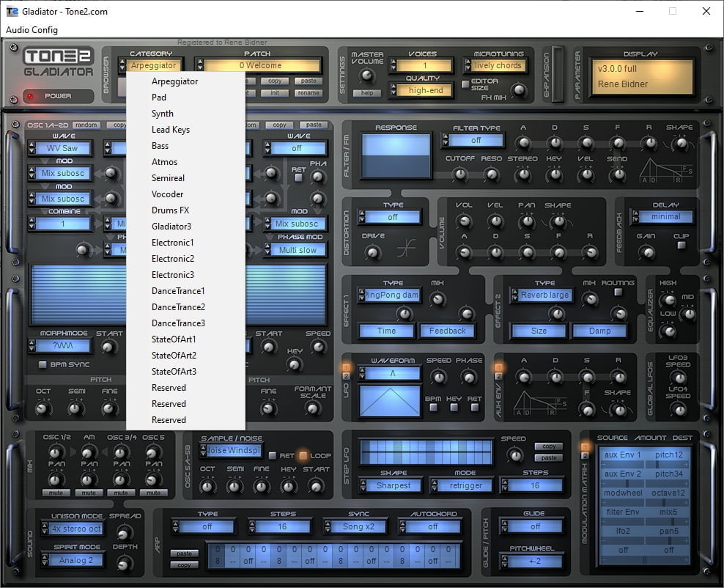
Task: Click the Master Volume knob
Action: [x=366, y=76]
